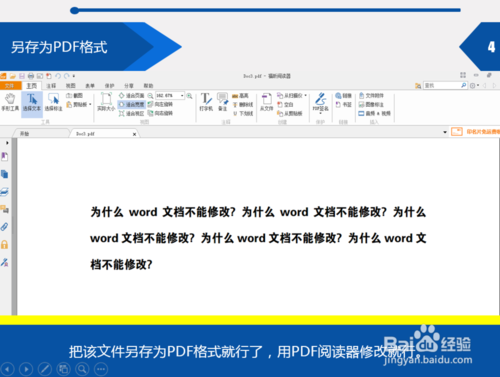Toggle Fit Width (适合宽度) view
Screen dimensions: 500x377
131,105
